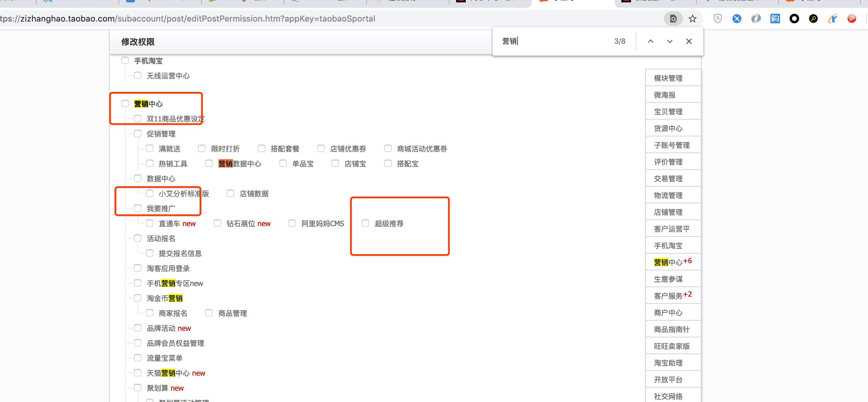Check the 商家报名 checkbox
The width and height of the screenshot is (868, 402).
coord(150,313)
